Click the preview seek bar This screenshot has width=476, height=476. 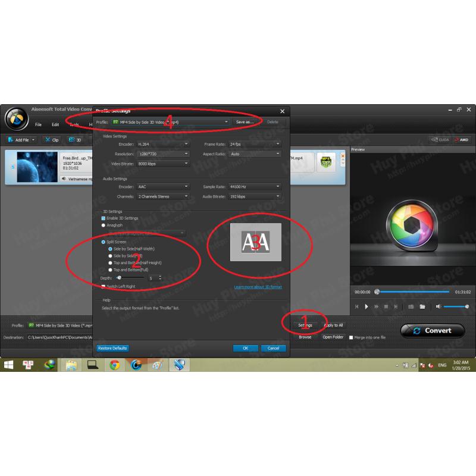point(413,292)
